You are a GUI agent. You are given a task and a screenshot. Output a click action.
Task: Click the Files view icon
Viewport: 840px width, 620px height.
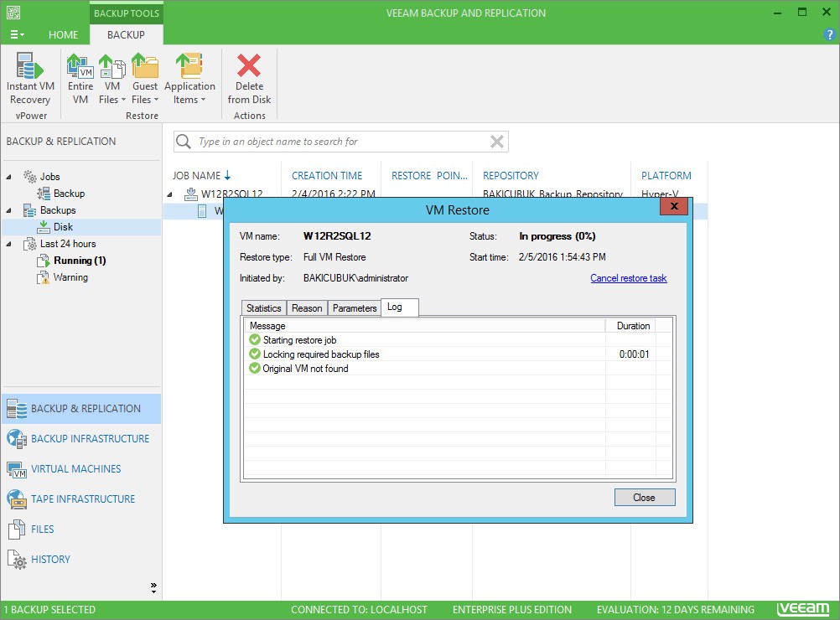pos(17,530)
